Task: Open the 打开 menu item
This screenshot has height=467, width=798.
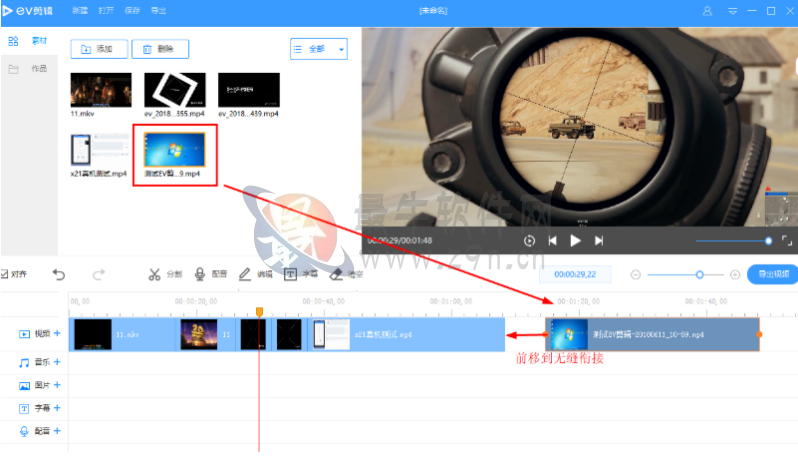Action: pos(106,11)
